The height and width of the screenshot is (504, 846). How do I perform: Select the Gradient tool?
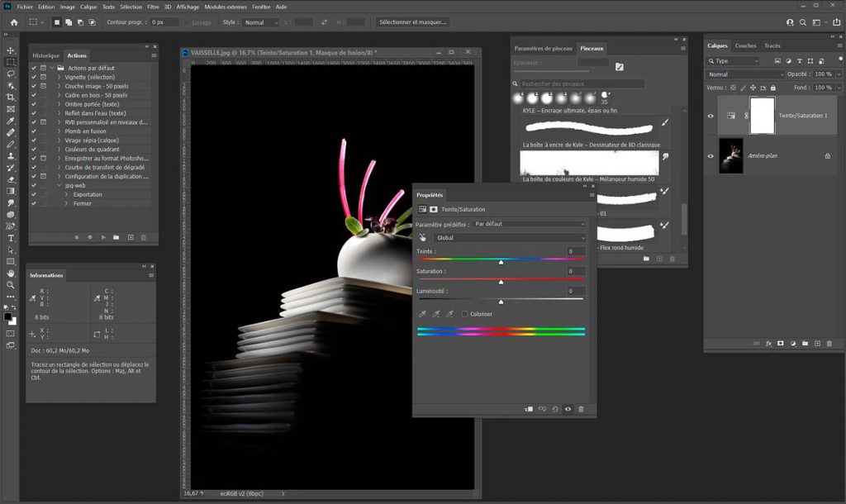pos(10,191)
